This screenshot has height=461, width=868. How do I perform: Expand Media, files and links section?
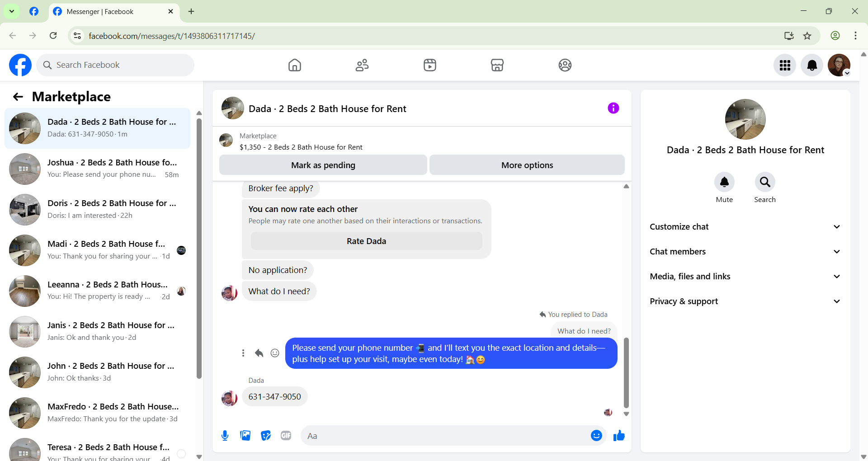tap(745, 277)
